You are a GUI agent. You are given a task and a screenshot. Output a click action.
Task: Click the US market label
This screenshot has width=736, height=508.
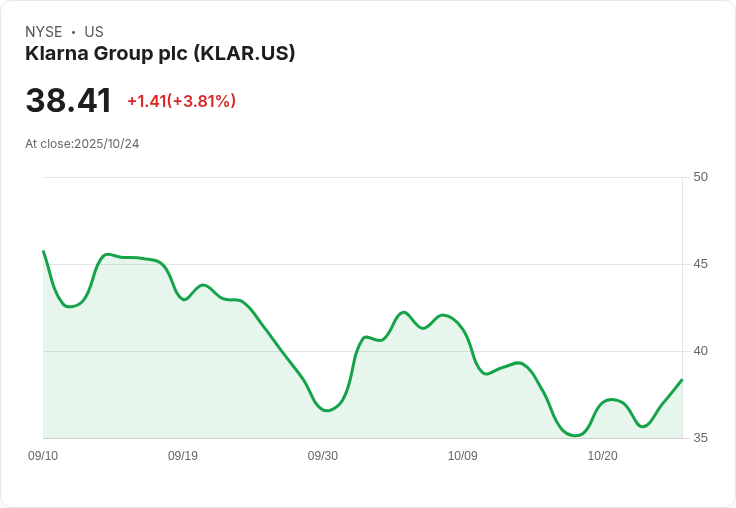pos(94,32)
